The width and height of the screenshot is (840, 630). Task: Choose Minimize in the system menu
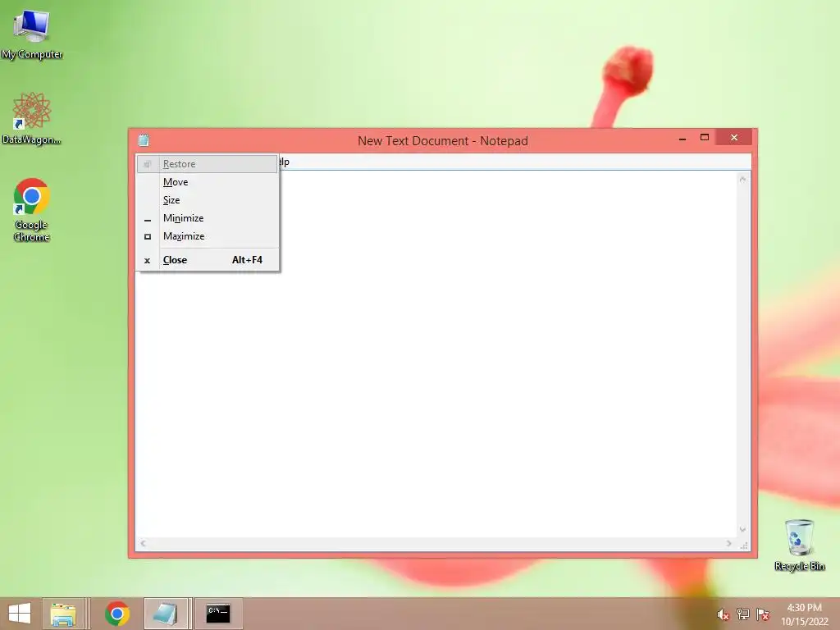(x=208, y=218)
